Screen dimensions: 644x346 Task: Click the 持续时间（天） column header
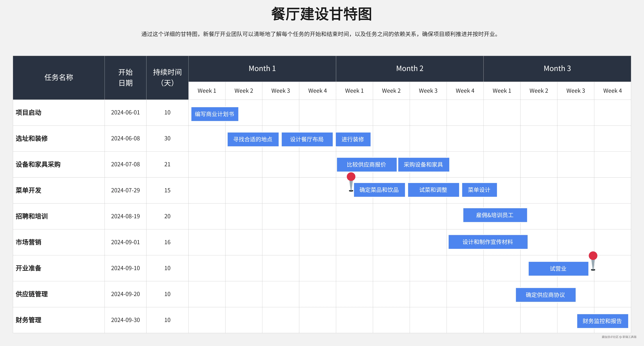(167, 77)
